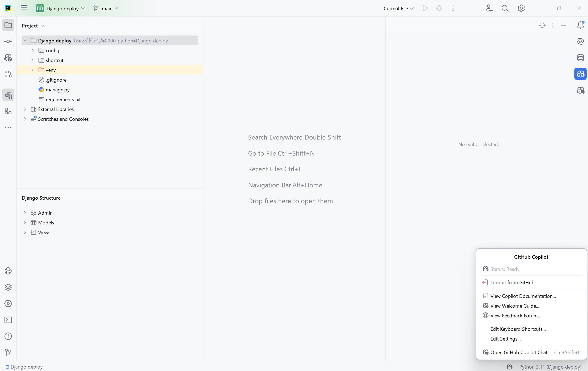
Task: Click the Copilot status bar icon
Action: click(x=510, y=367)
